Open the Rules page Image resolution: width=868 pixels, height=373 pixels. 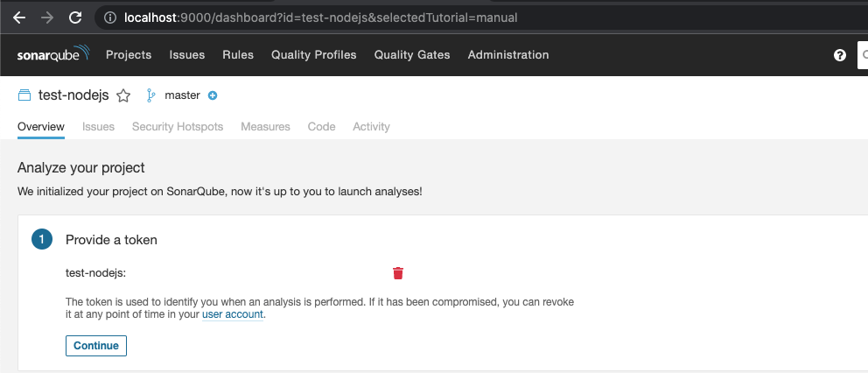click(238, 55)
